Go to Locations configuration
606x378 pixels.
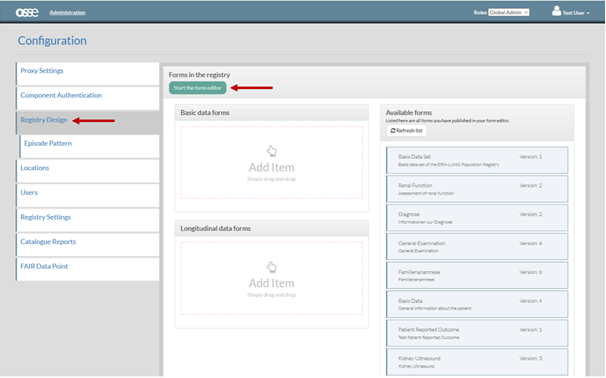87,171
